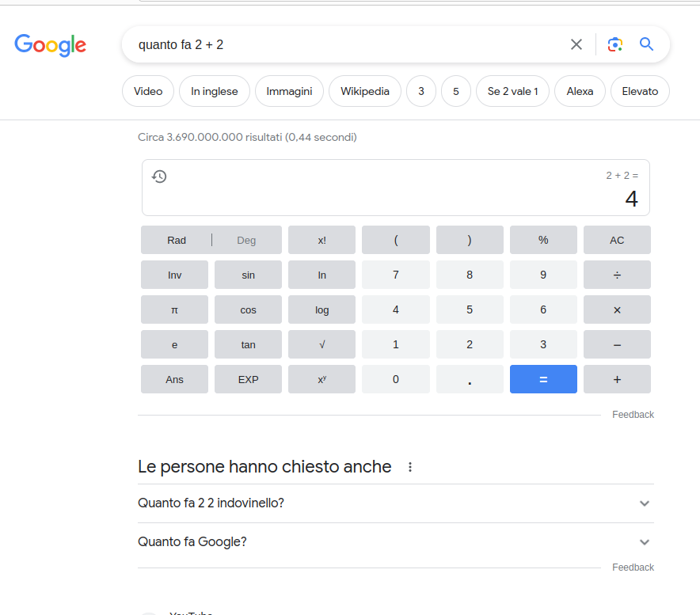
Task: Hit the blue equals button
Action: 543,379
